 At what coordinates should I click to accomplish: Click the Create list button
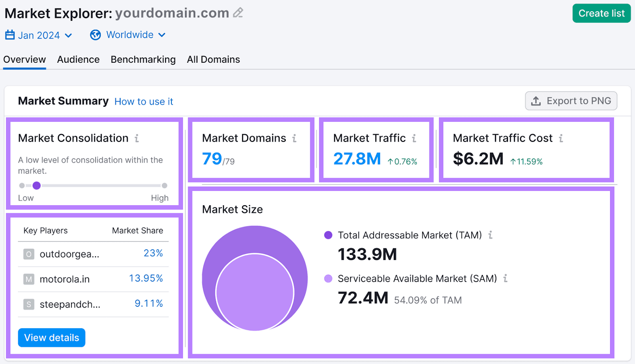coord(601,13)
